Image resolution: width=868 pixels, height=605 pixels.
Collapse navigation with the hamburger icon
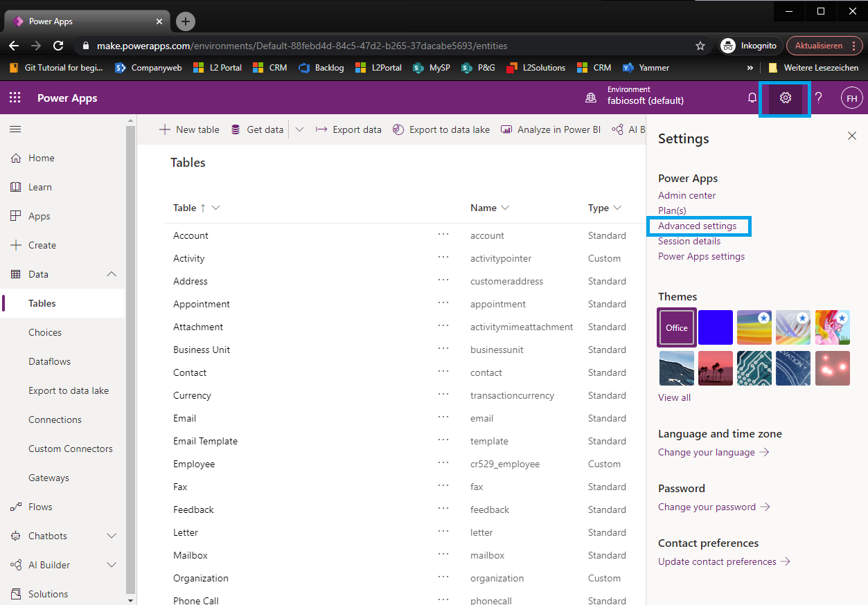tap(15, 129)
